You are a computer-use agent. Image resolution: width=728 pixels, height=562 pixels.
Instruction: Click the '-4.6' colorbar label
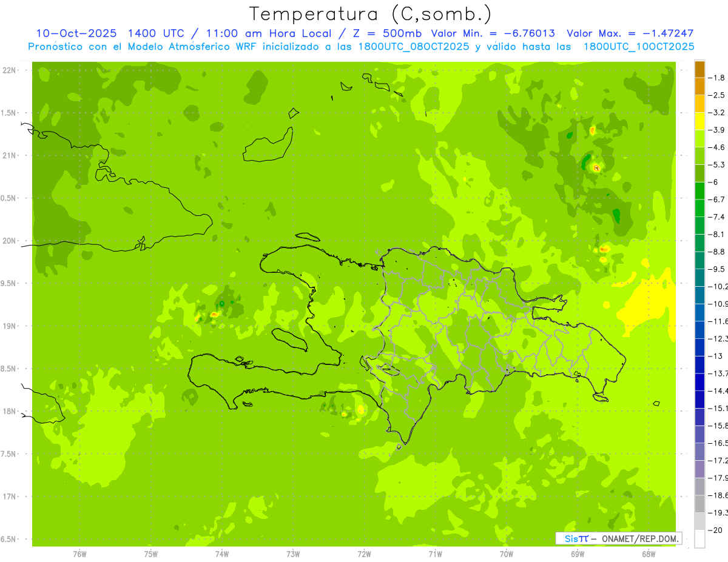(718, 147)
